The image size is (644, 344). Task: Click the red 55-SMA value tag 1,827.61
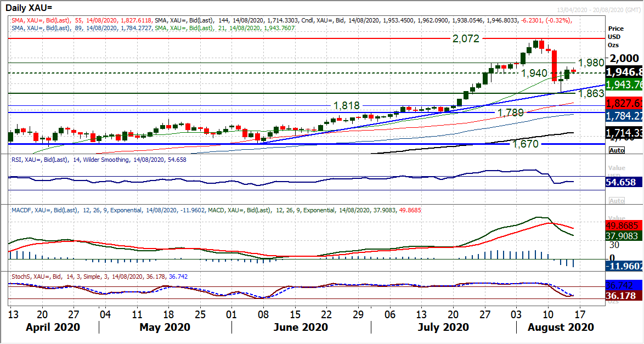[624, 104]
